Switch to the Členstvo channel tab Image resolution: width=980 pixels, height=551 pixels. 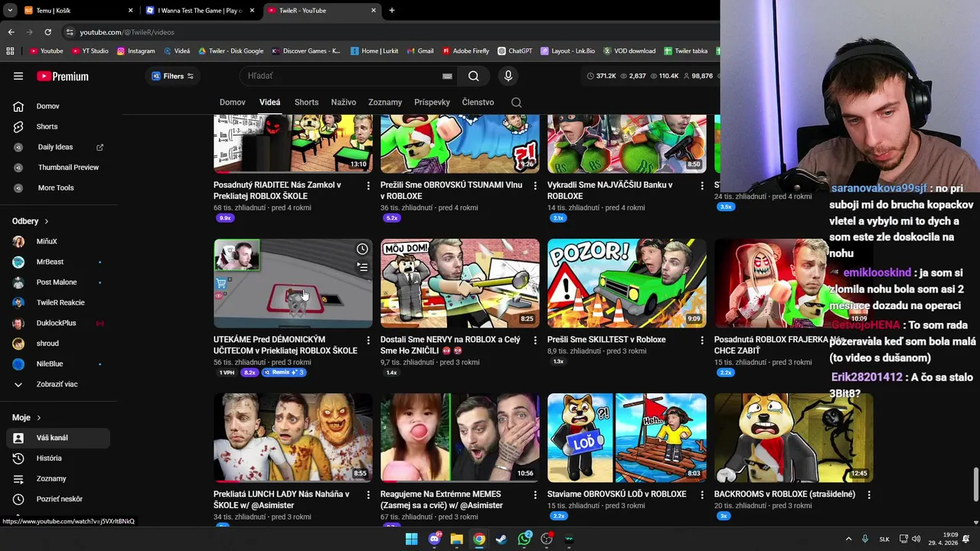478,102
